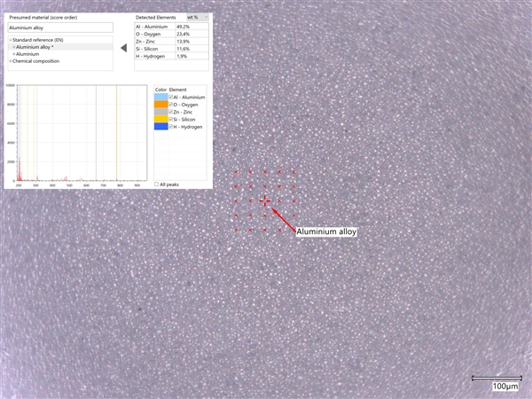Click the Aluminium alloy annotation label

pyautogui.click(x=325, y=231)
